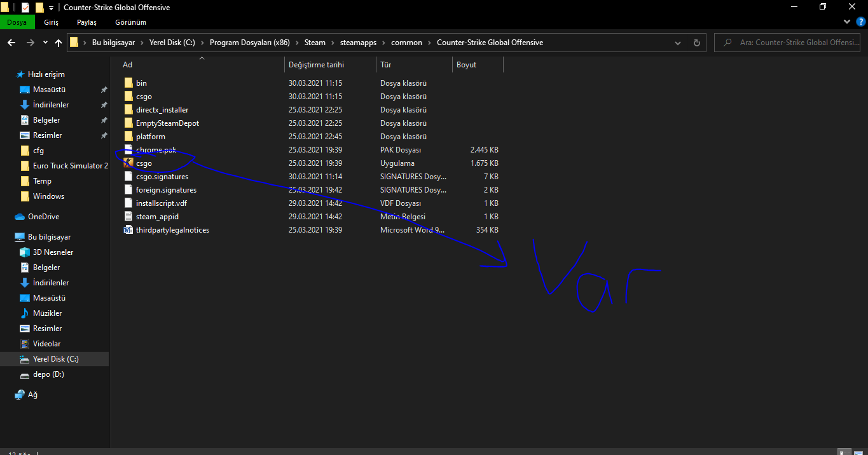This screenshot has width=868, height=455.
Task: Select Bu bilgisayar in navigation pane
Action: tap(49, 237)
